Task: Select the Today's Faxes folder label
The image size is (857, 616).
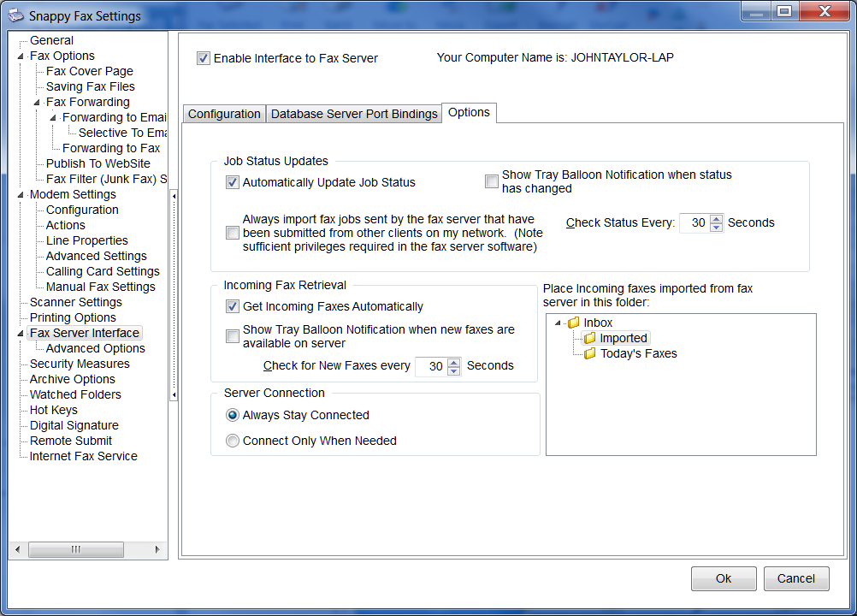Action: click(638, 353)
